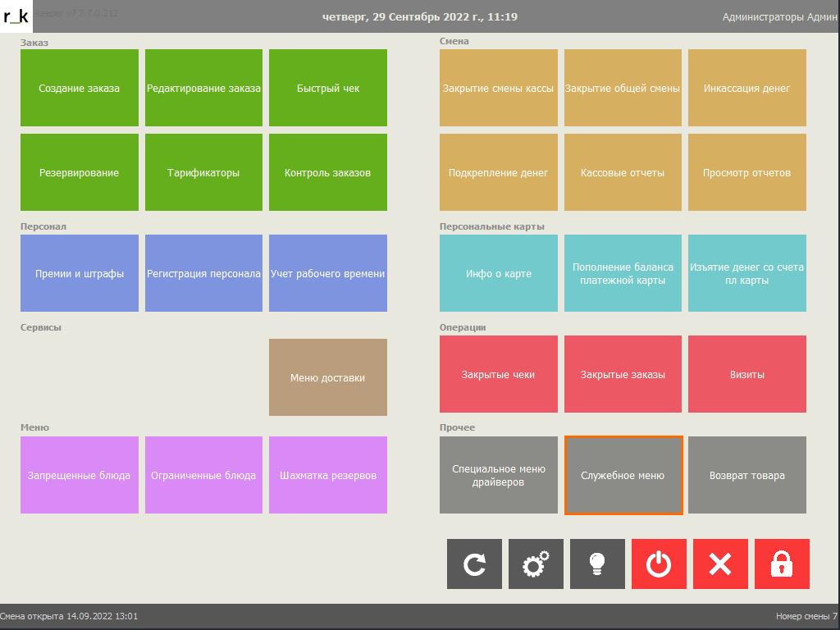This screenshot has height=630, width=840.
Task: Open Редактирование заказа
Action: click(x=203, y=88)
